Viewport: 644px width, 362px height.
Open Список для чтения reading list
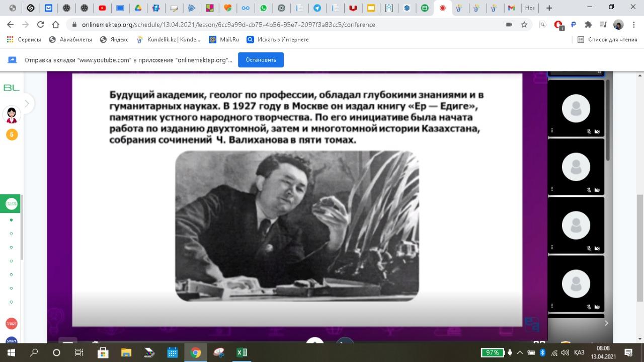pos(607,39)
